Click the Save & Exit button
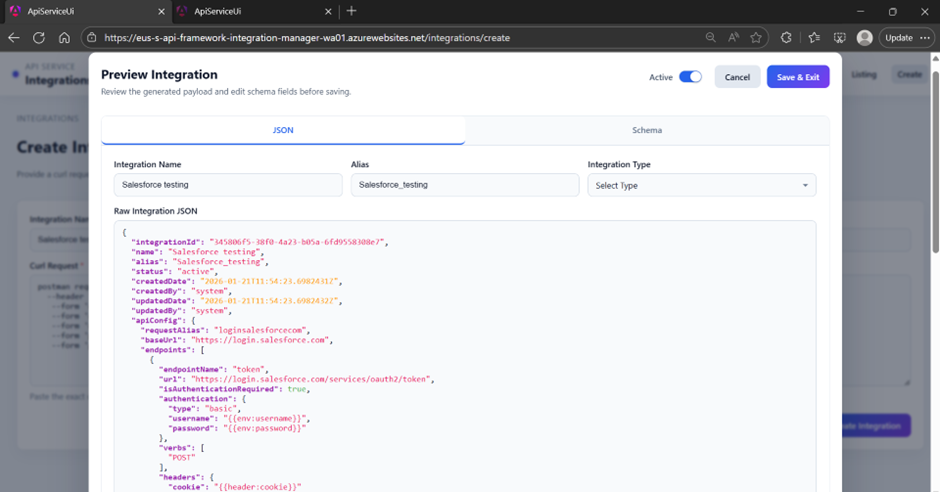Viewport: 940px width, 492px height. (x=798, y=77)
